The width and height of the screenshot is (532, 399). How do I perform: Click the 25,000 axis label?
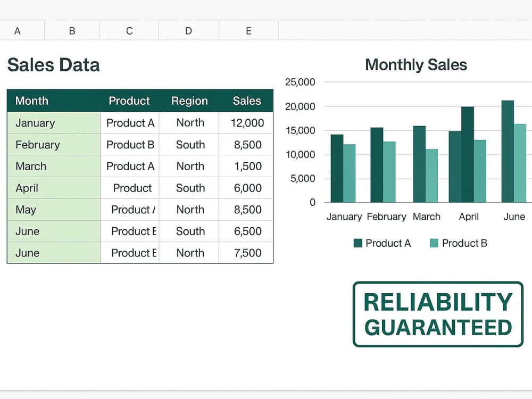(x=300, y=82)
